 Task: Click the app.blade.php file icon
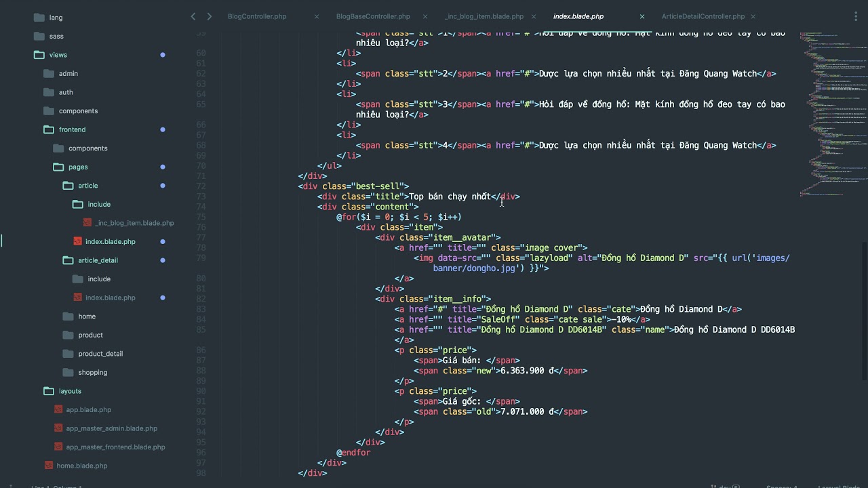pos(58,409)
